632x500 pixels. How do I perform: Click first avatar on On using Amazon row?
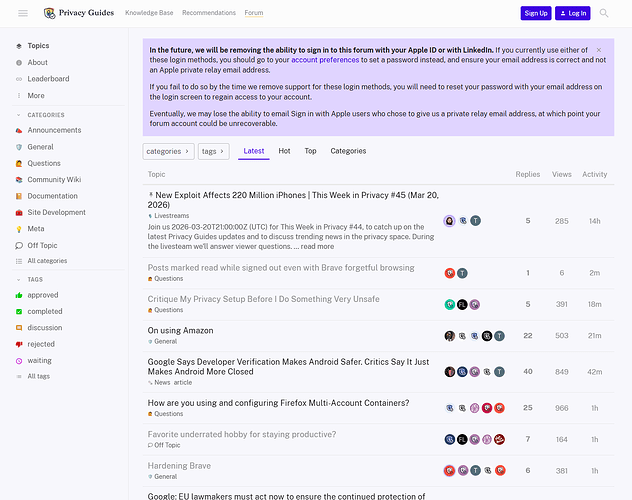(x=449, y=336)
